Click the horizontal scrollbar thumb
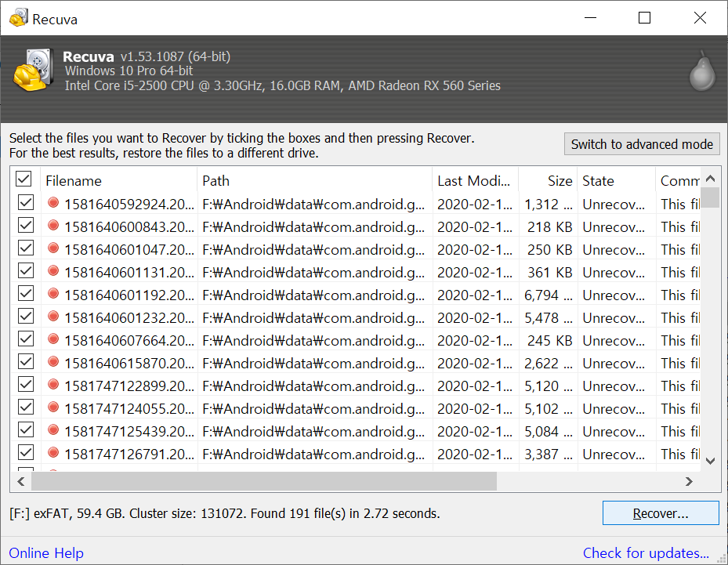This screenshot has width=728, height=565. click(264, 481)
